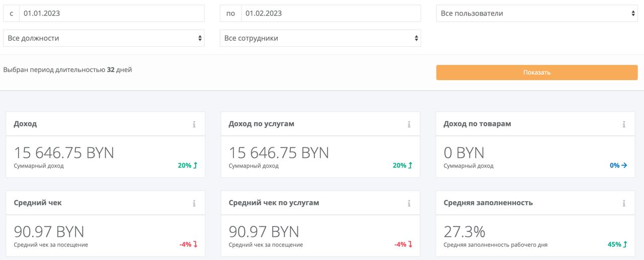Click the 27.3% average occupancy value
The height and width of the screenshot is (260, 644).
pos(464,232)
